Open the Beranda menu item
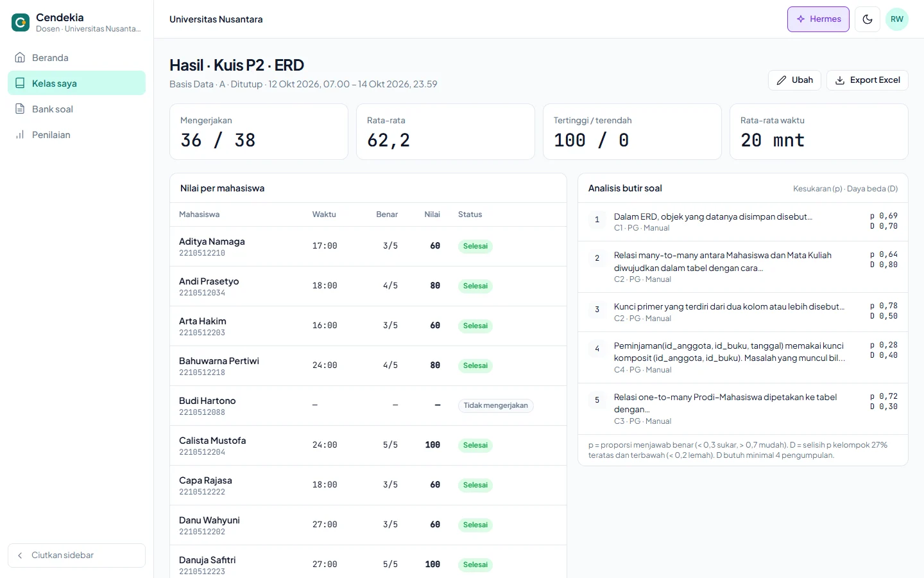Image resolution: width=924 pixels, height=578 pixels. point(77,58)
